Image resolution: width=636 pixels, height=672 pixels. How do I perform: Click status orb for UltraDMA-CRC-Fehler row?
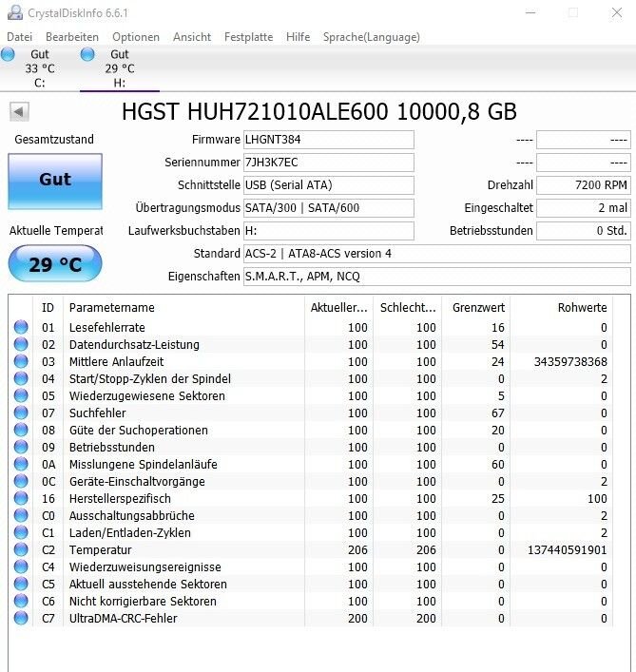point(21,619)
